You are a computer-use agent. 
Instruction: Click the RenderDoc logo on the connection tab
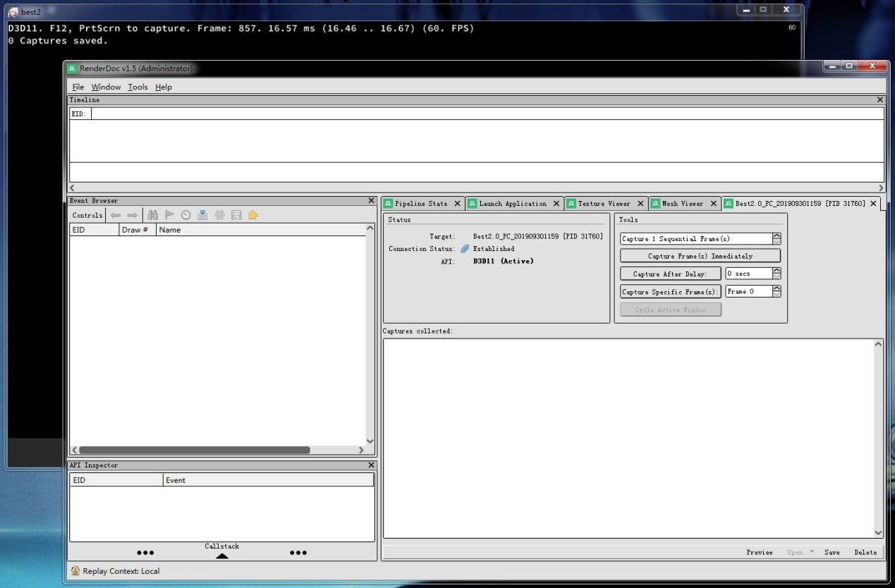click(727, 203)
